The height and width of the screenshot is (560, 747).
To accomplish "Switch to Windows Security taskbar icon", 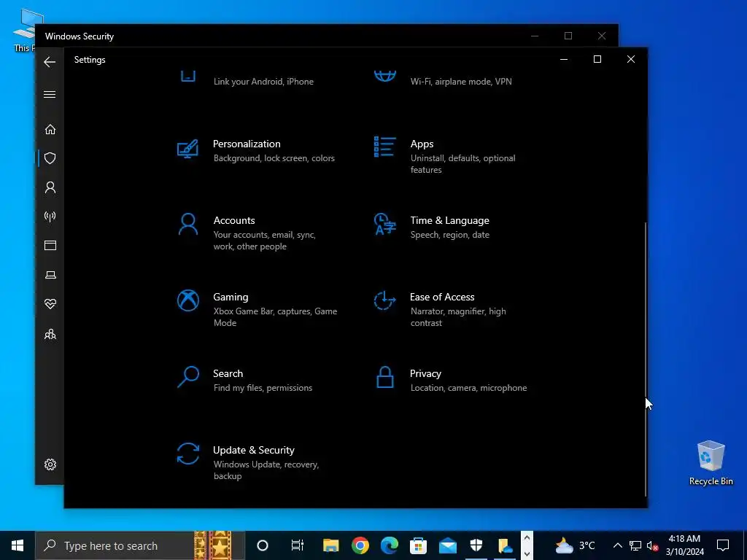I will (x=476, y=545).
